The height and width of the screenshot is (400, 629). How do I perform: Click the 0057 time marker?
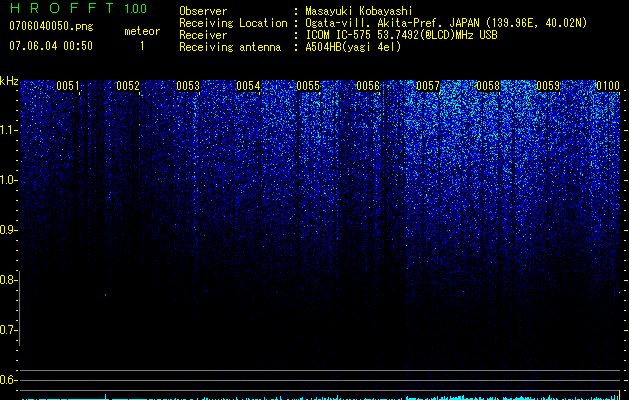pyautogui.click(x=428, y=86)
